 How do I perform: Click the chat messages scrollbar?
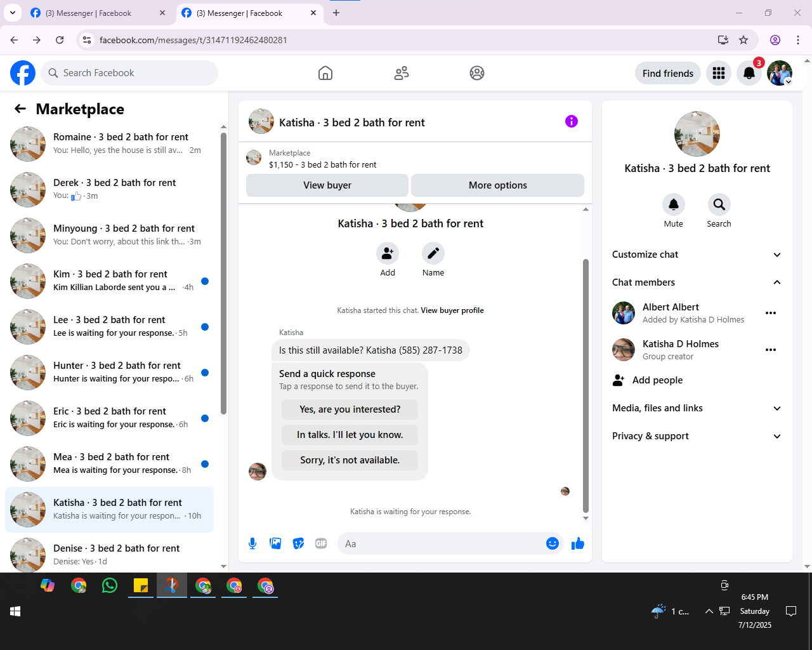(586, 386)
